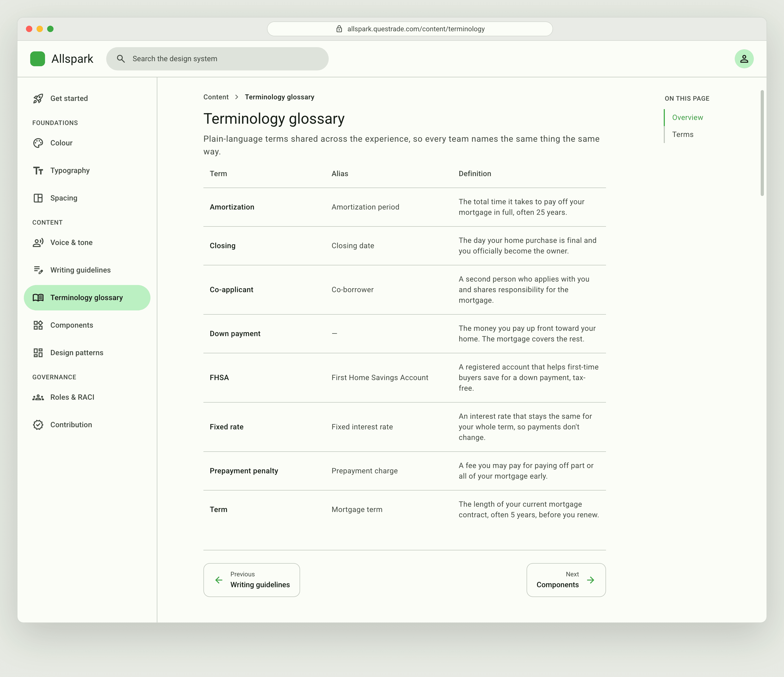Click the macOS green fullscreen window button
Viewport: 784px width, 677px height.
(50, 29)
